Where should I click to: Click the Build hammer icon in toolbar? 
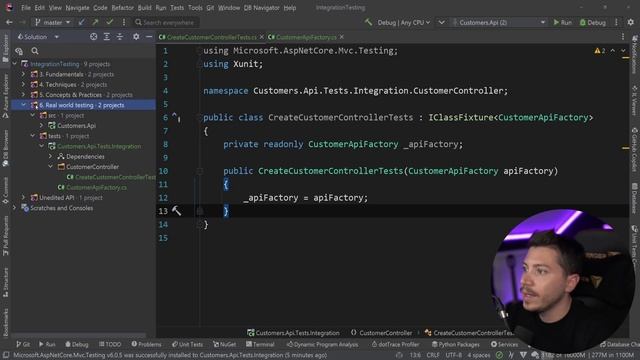click(369, 22)
